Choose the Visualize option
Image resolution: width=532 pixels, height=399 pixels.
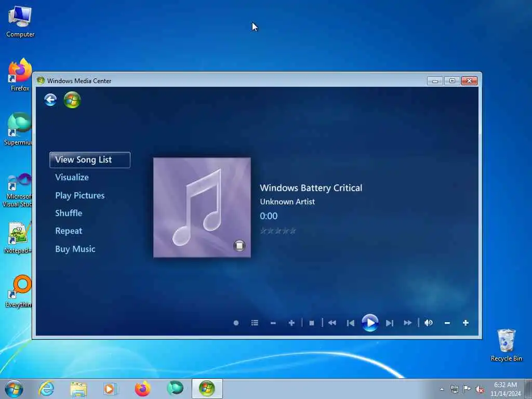[x=72, y=178]
